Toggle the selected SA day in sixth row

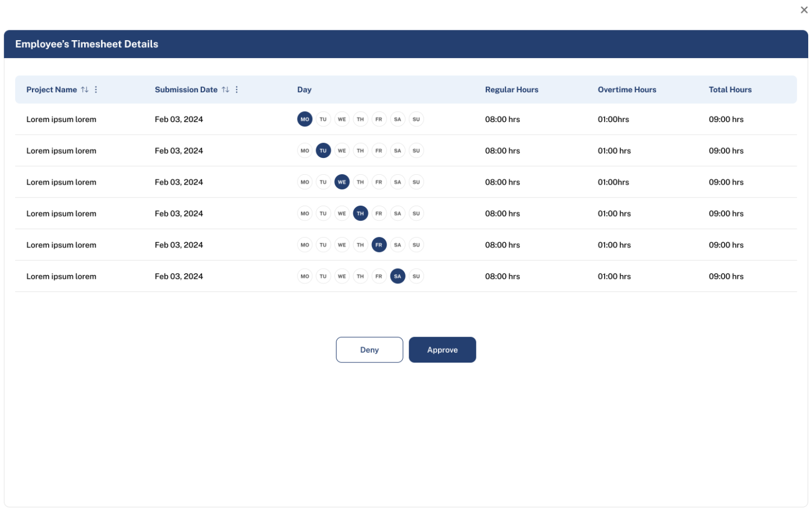(x=397, y=277)
